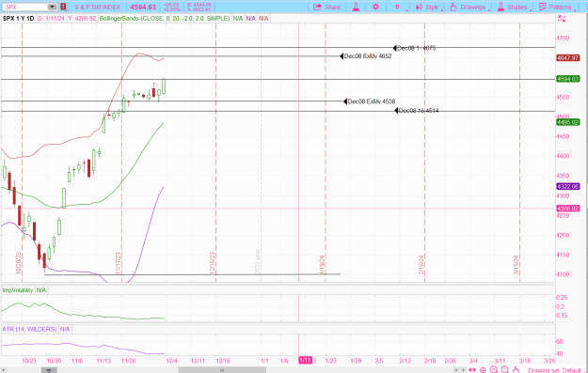Click the SPX symbol input field
588x373 pixels.
(x=25, y=7)
